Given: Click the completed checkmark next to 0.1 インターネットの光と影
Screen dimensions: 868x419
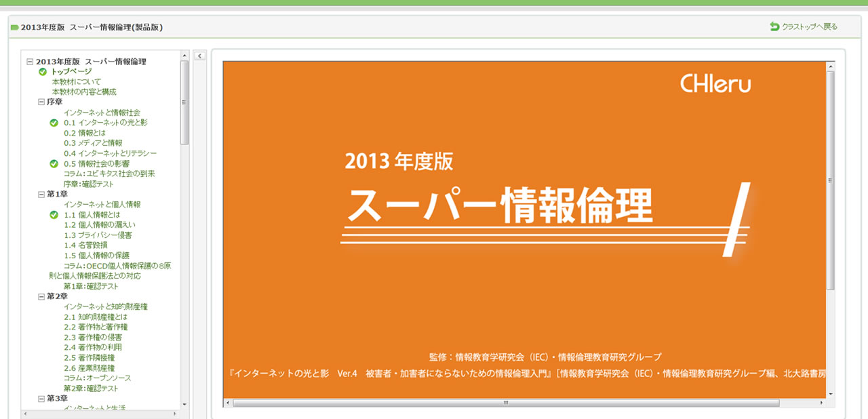Looking at the screenshot, I should tap(54, 123).
